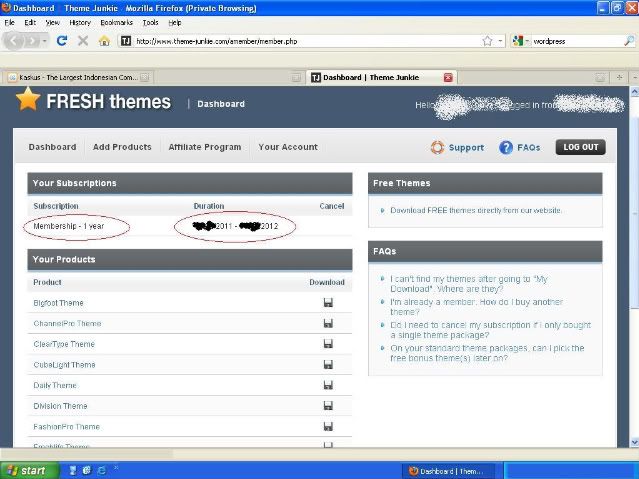Click the search magnifier icon

(629, 41)
